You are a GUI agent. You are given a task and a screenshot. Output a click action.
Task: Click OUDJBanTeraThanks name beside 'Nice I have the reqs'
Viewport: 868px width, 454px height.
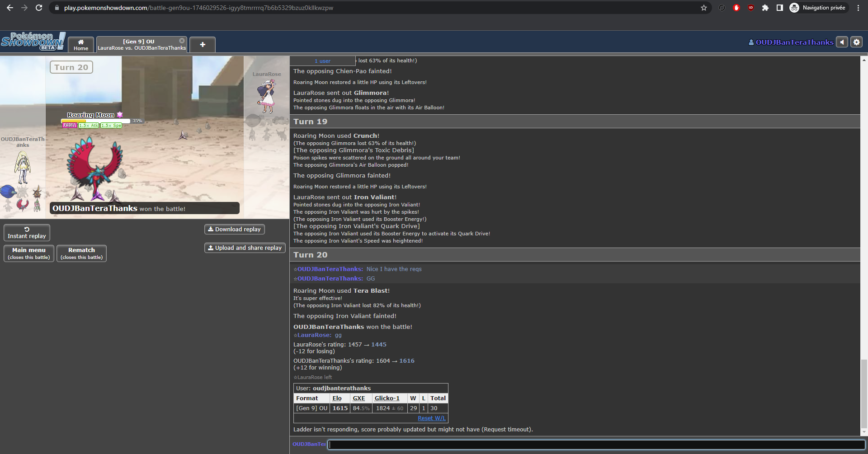click(x=330, y=269)
